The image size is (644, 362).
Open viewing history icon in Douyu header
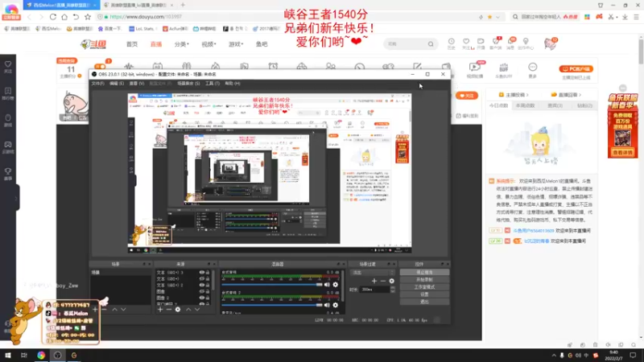[452, 43]
